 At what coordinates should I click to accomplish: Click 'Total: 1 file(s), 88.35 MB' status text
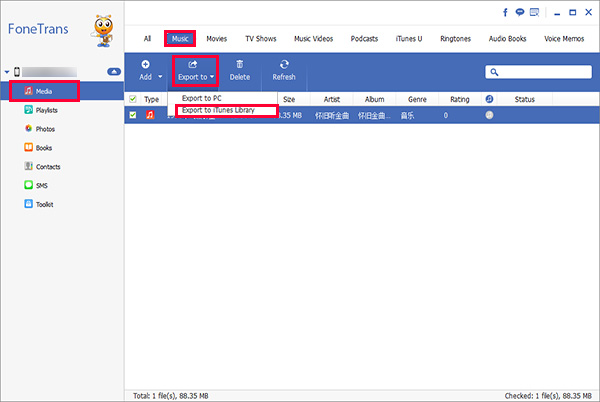point(171,396)
